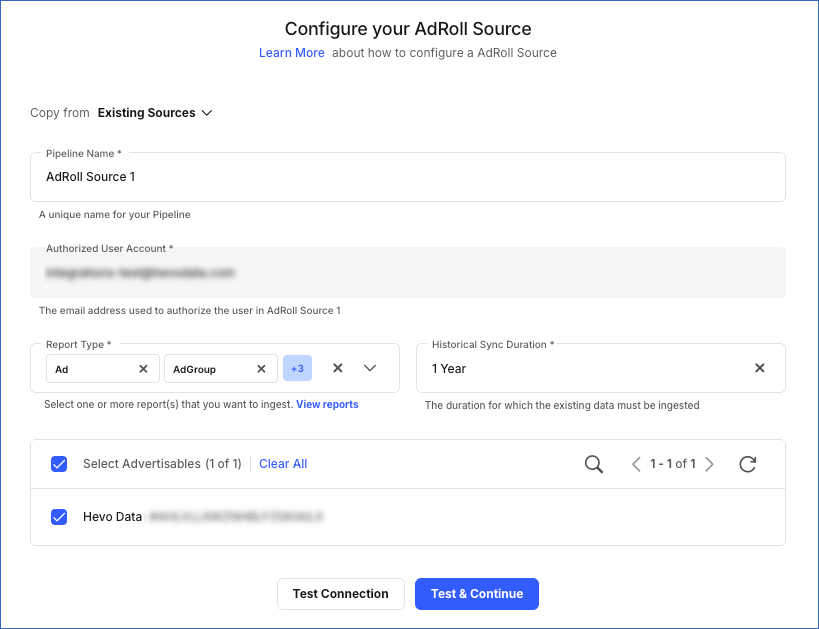Open the advertisables search field
The height and width of the screenshot is (629, 819).
[x=593, y=463]
